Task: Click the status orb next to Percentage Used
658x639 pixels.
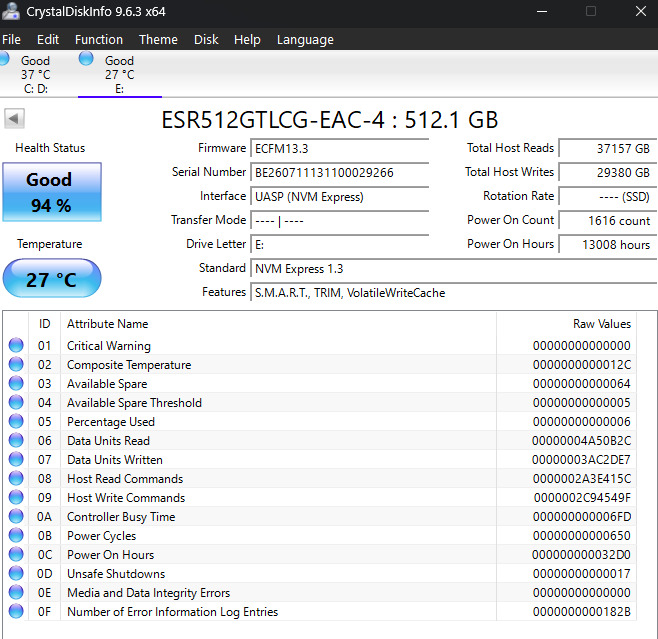Action: click(16, 422)
